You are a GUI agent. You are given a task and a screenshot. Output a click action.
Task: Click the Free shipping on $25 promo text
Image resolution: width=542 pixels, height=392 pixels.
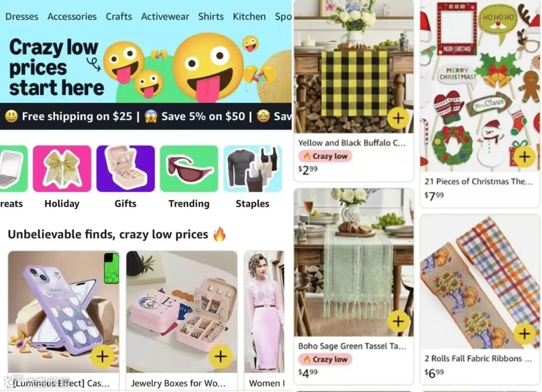pyautogui.click(x=77, y=116)
